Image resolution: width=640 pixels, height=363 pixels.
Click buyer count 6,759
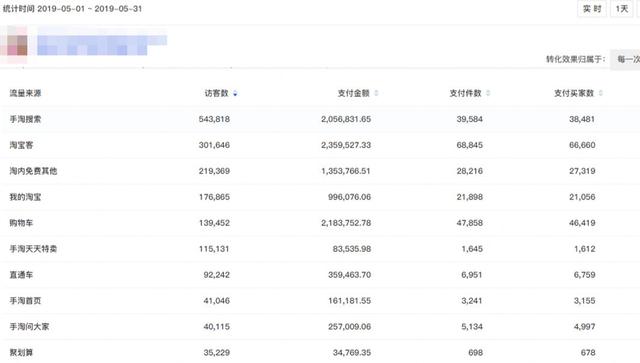point(584,275)
